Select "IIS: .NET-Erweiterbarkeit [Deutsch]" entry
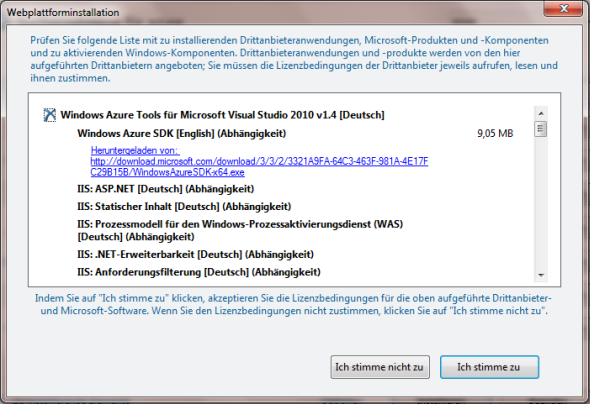This screenshot has height=404, width=590. [x=195, y=255]
